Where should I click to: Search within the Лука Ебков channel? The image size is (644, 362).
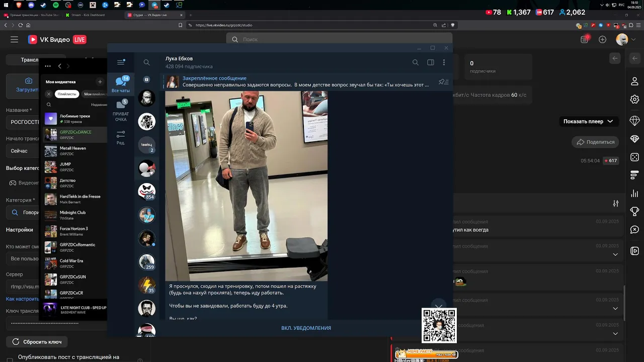pos(415,62)
